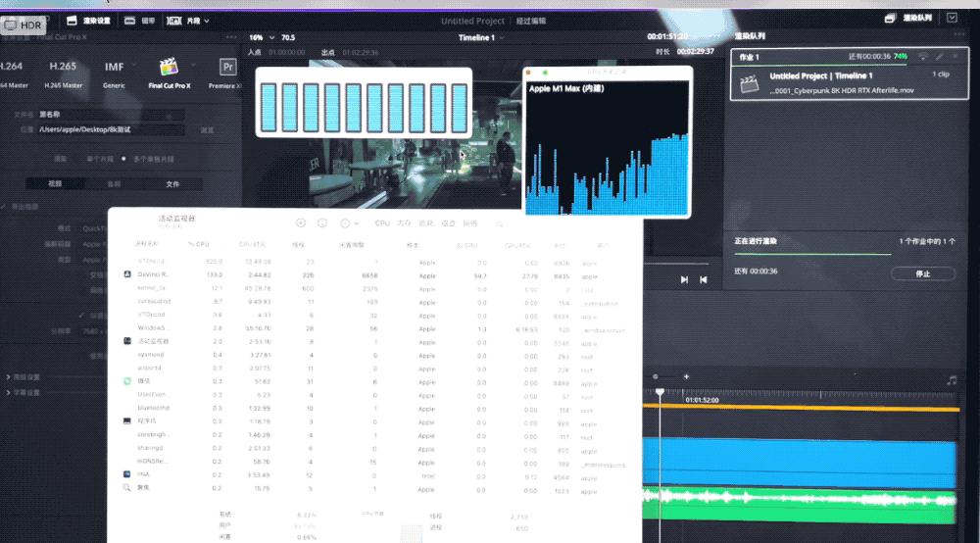980x543 pixels.
Task: Switch to the File tab in render settings
Action: coord(172,183)
